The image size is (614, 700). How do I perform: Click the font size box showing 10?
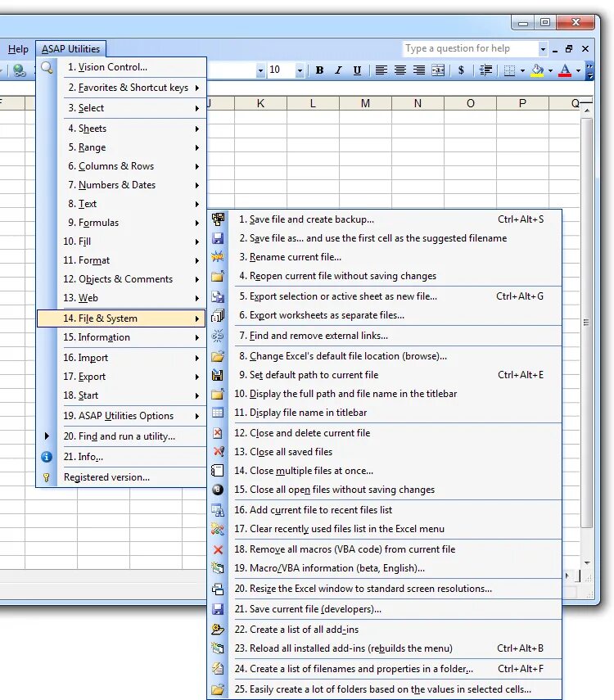coord(282,70)
